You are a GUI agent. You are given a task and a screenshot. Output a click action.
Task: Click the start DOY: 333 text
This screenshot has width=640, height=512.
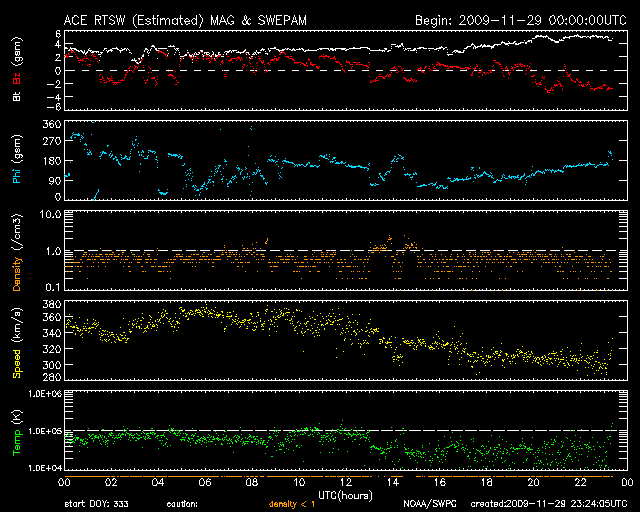[x=97, y=504]
